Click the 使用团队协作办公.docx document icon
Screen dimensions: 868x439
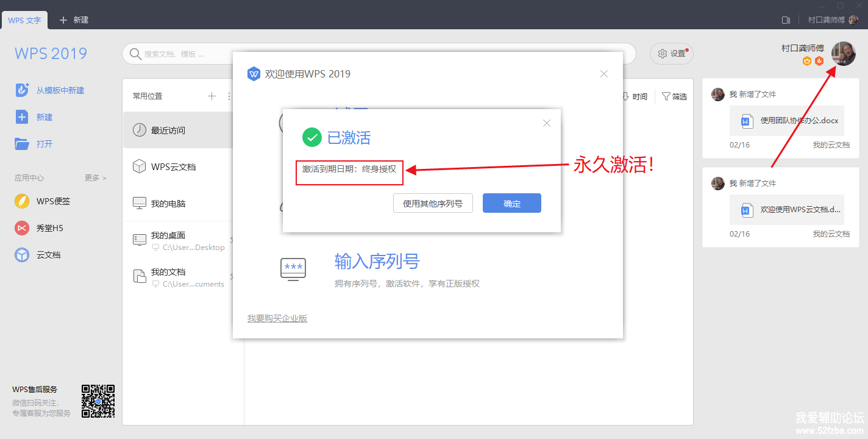[x=747, y=121]
